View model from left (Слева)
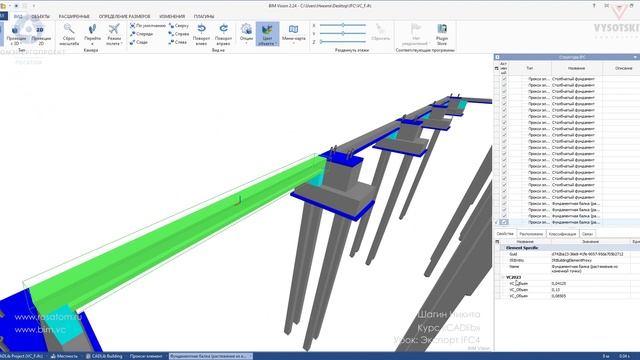 [178, 42]
